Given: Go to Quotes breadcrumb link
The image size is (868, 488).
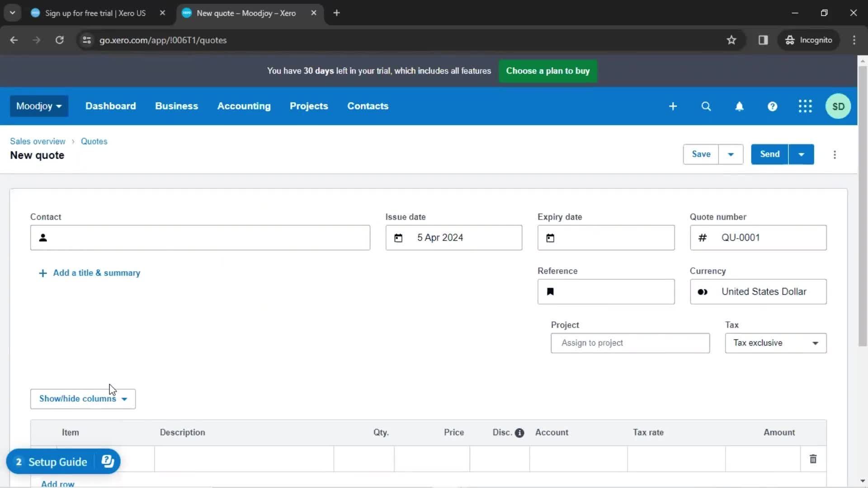Looking at the screenshot, I should (x=94, y=141).
